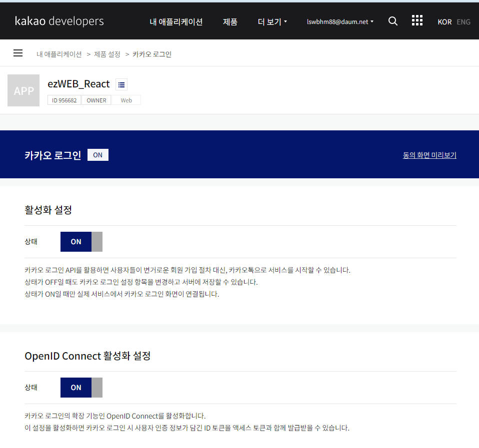Click the ID 956682 tag
479x448 pixels.
pos(64,100)
